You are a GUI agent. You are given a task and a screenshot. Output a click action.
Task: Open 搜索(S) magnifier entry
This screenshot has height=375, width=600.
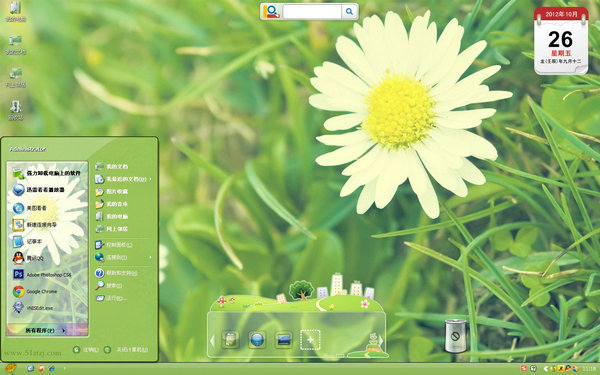[x=109, y=285]
